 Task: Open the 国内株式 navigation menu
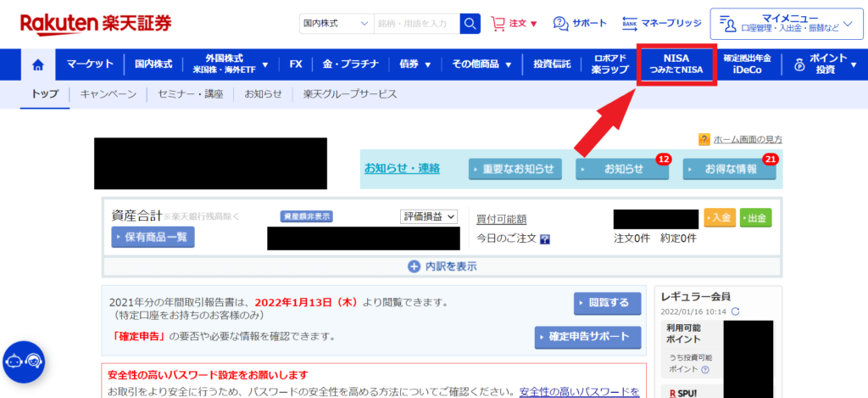pyautogui.click(x=154, y=64)
